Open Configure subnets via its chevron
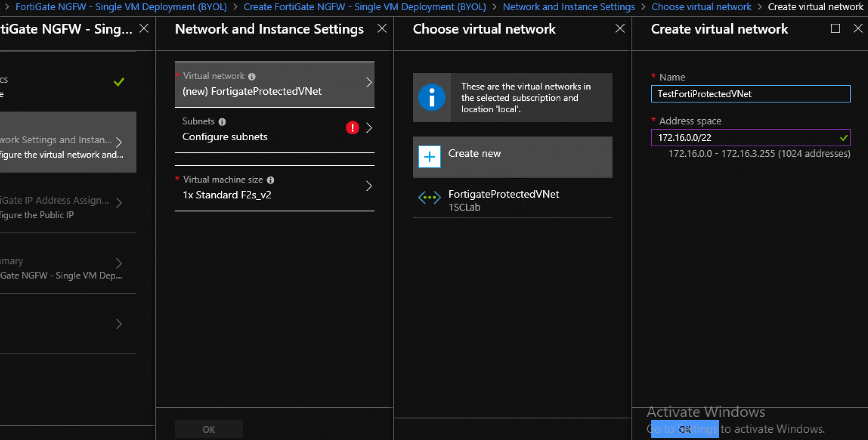Image resolution: width=868 pixels, height=440 pixels. [368, 128]
